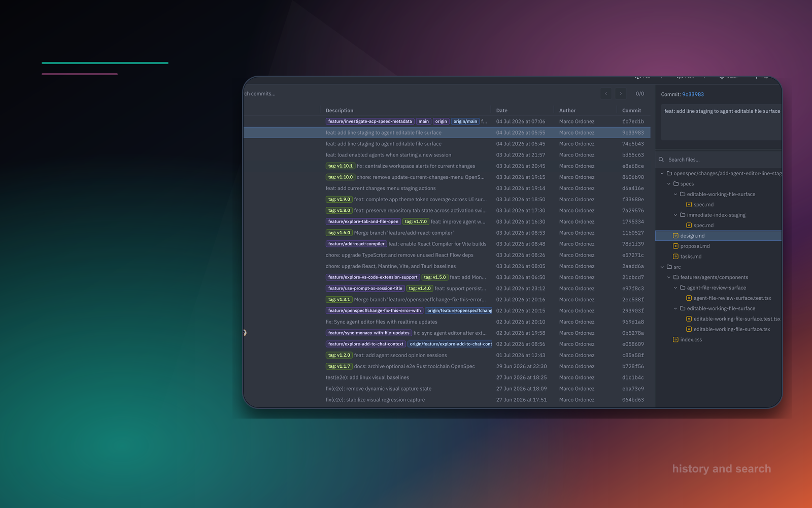812x508 pixels.
Task: Click the commit hash cell fc7ed1b
Action: 633,122
